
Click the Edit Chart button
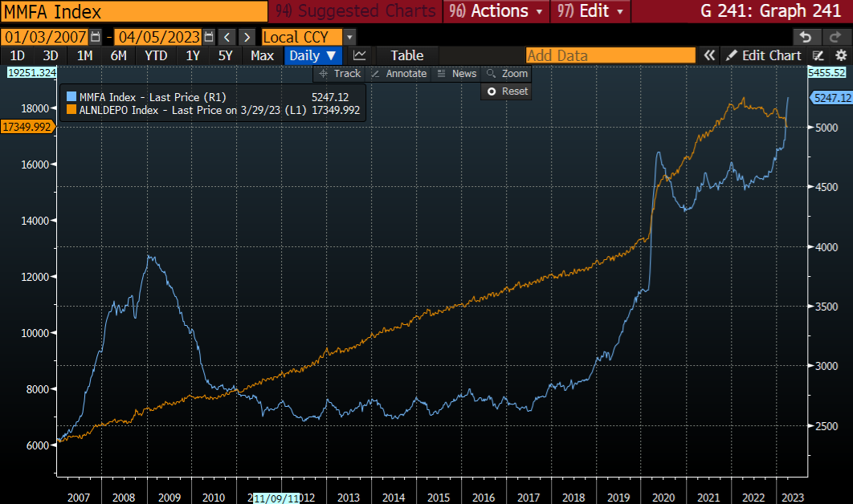click(x=763, y=55)
